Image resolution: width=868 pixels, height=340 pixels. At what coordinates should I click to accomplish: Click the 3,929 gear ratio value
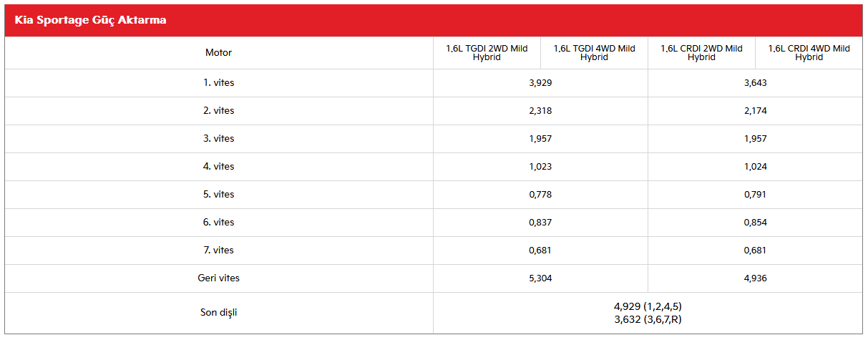tap(540, 83)
